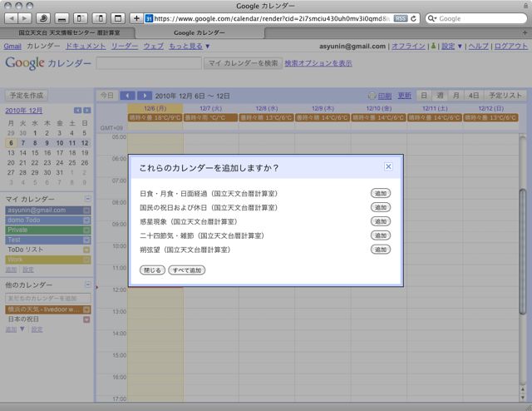This screenshot has height=411, width=532.
Task: Click the Safari address bar URL
Action: click(x=272, y=18)
